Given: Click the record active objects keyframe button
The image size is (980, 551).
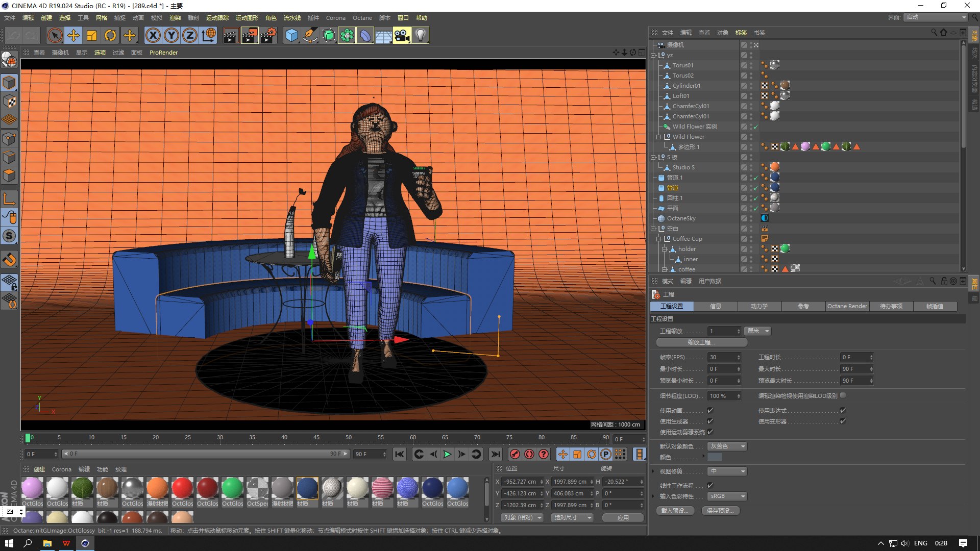Looking at the screenshot, I should click(x=515, y=454).
